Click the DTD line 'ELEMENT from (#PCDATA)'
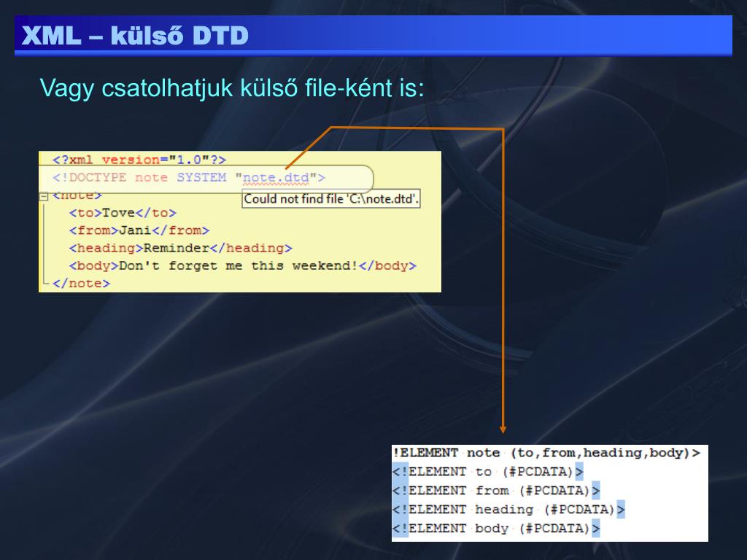The width and height of the screenshot is (747, 560). (x=496, y=491)
